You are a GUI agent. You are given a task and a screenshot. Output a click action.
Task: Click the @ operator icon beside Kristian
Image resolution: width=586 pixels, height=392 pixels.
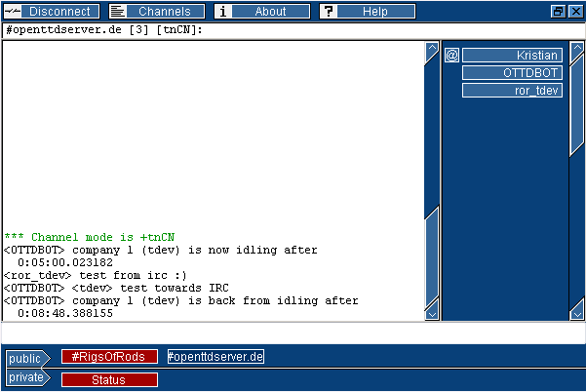click(x=451, y=56)
